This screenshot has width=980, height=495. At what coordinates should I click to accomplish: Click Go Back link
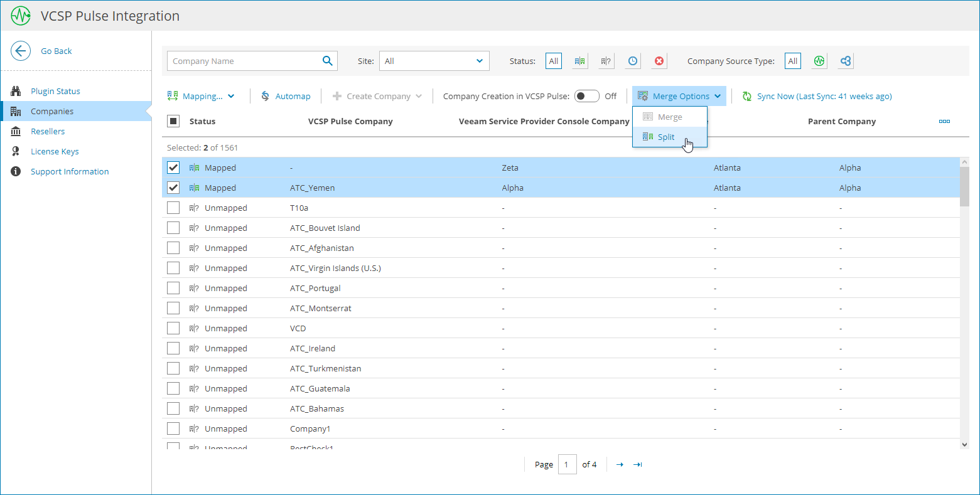click(x=57, y=51)
